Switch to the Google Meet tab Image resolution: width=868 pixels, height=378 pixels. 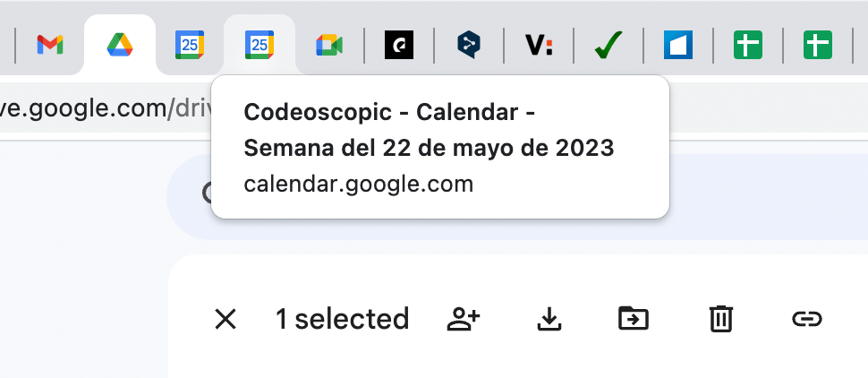(x=329, y=44)
